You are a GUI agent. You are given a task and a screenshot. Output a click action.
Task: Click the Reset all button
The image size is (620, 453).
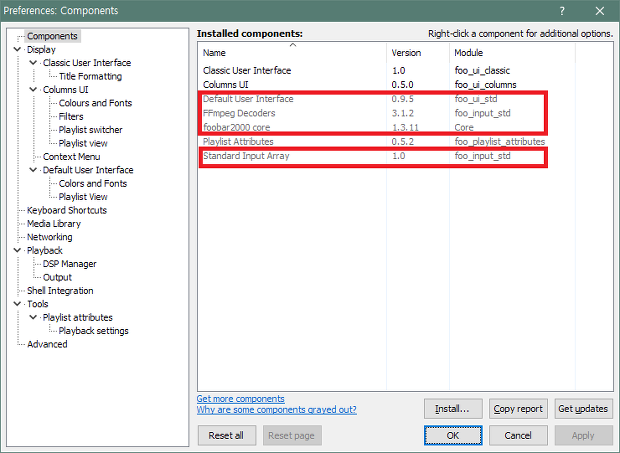227,435
